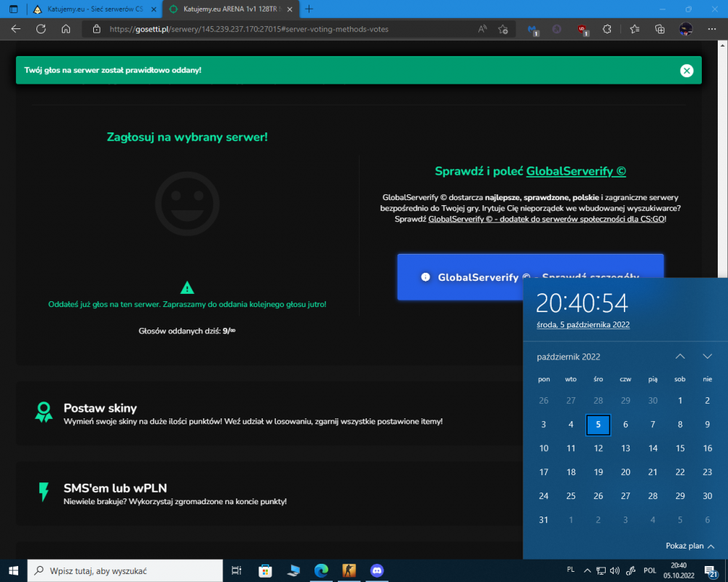Image resolution: width=728 pixels, height=582 pixels.
Task: Close the Katujemy.eu Sieć serwerów tab
Action: coord(154,9)
